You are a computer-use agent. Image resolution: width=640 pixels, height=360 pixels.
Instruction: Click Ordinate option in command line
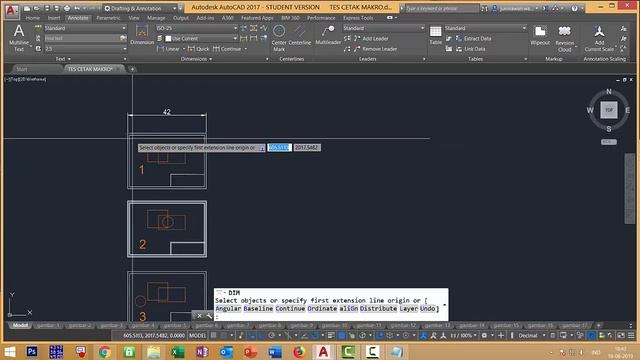click(x=322, y=309)
